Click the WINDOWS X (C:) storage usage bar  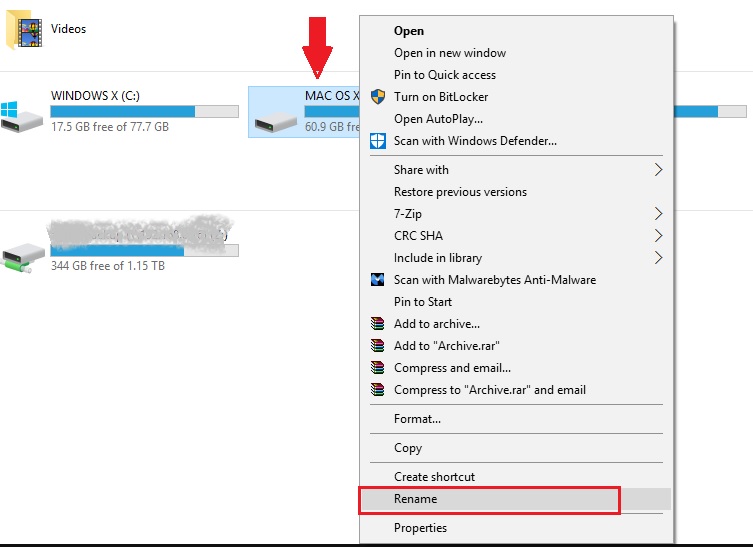click(x=144, y=111)
